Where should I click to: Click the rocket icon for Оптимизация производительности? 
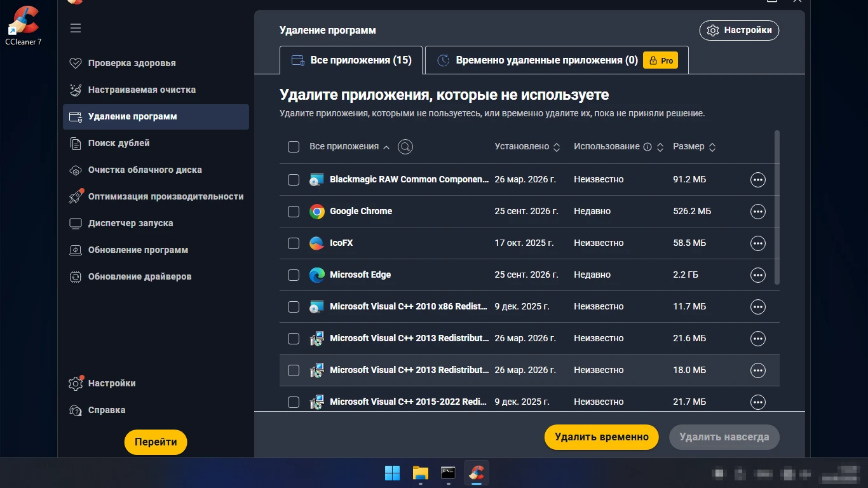point(76,196)
